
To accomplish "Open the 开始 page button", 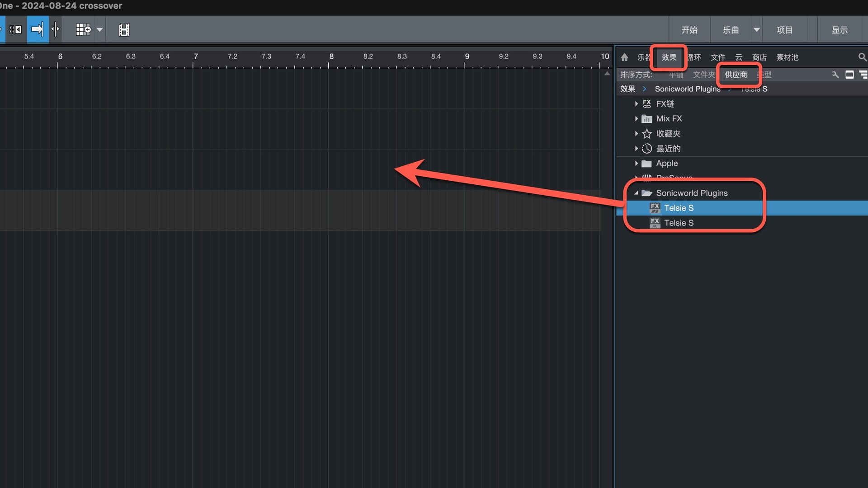I will click(x=689, y=30).
